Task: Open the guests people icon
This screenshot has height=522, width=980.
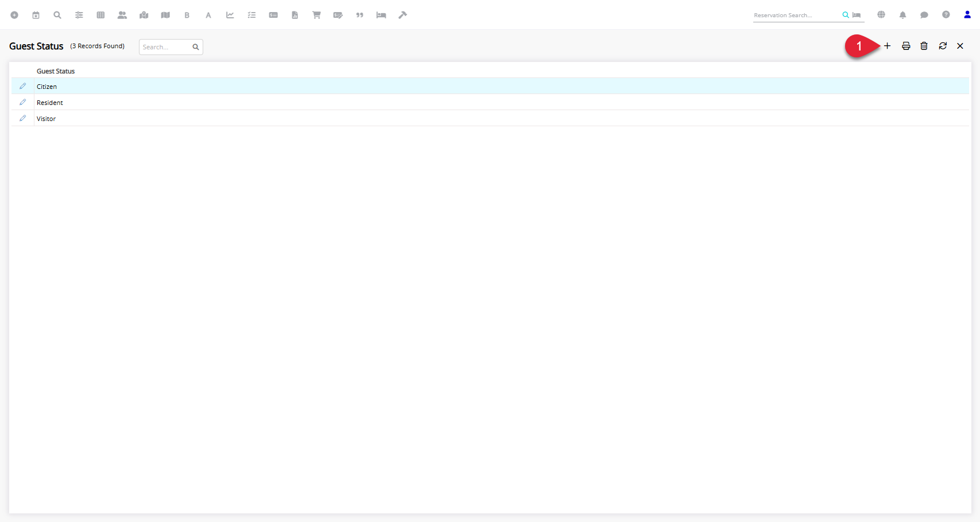Action: pyautogui.click(x=122, y=15)
